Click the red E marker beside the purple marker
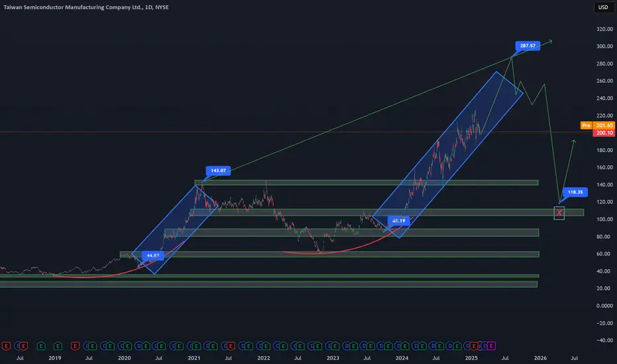 [474, 346]
